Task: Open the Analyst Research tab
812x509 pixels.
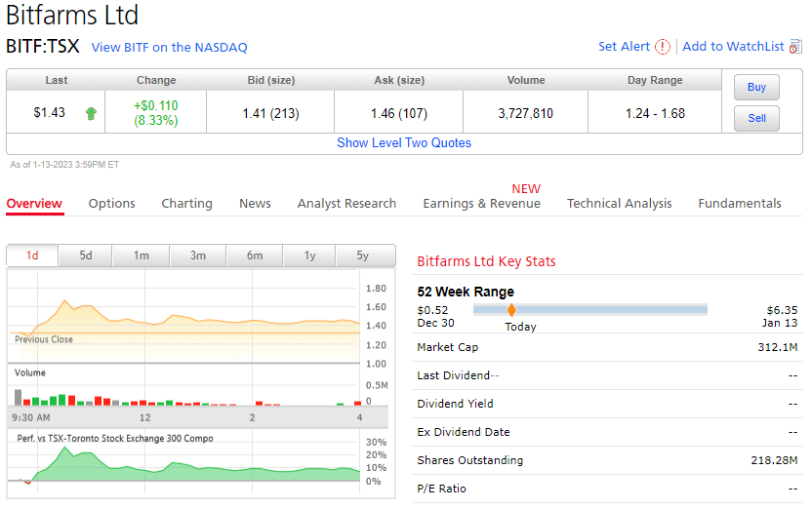Action: point(346,203)
